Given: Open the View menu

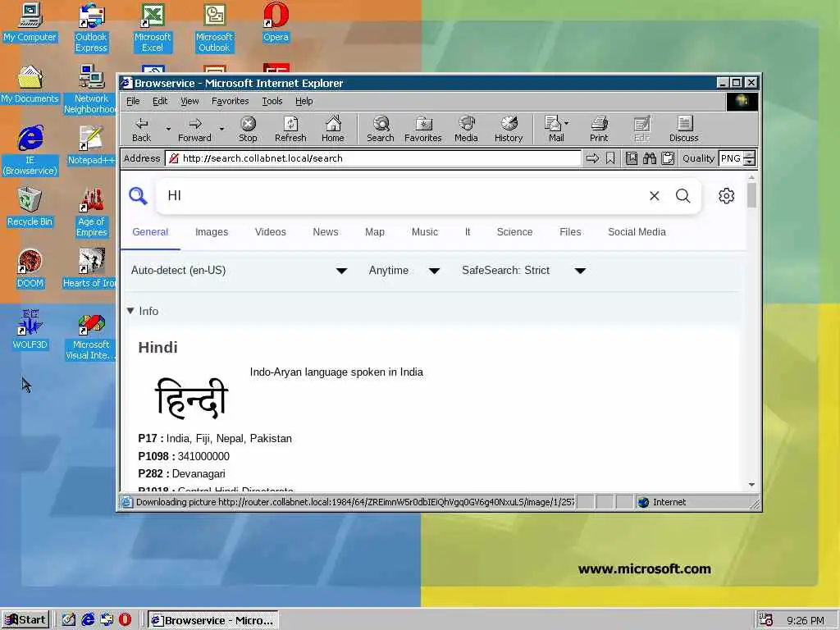Looking at the screenshot, I should 189,101.
